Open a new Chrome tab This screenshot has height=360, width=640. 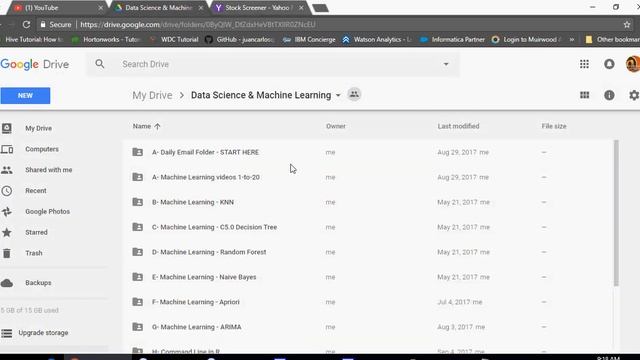coord(320,8)
